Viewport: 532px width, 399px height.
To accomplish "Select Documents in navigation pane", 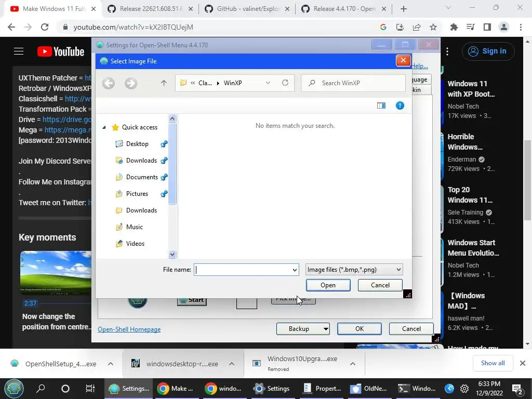I will 142,177.
